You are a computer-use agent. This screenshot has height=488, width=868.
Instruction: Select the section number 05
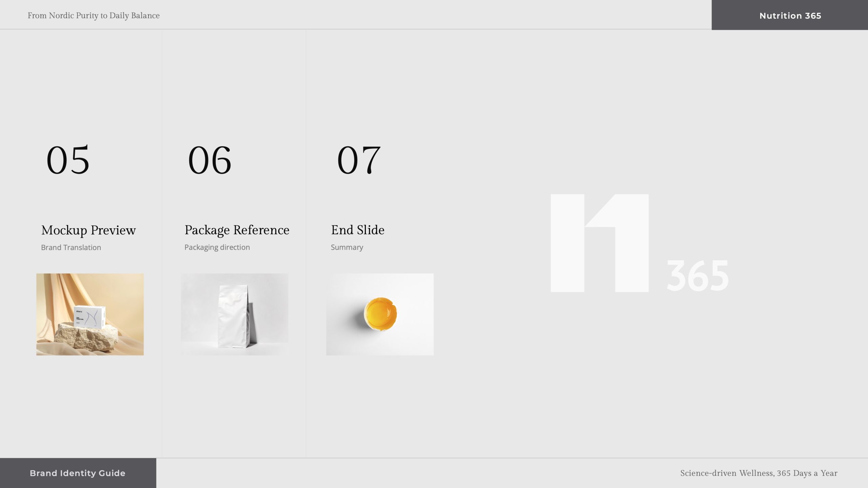(x=68, y=160)
